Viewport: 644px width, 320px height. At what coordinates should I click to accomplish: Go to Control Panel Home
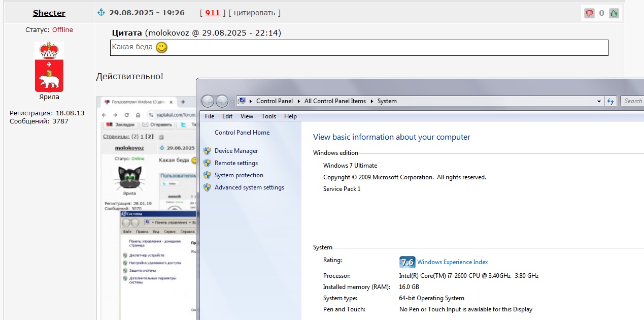tap(242, 133)
